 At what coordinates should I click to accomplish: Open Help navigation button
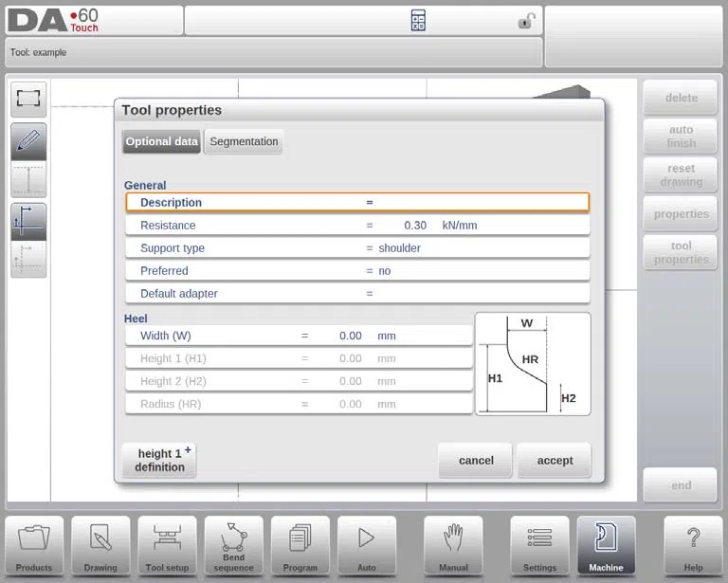click(693, 546)
